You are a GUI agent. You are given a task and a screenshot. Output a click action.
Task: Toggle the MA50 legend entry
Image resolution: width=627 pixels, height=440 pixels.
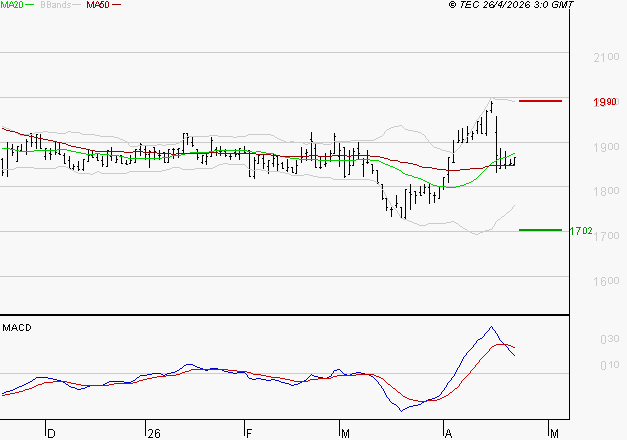pyautogui.click(x=97, y=5)
